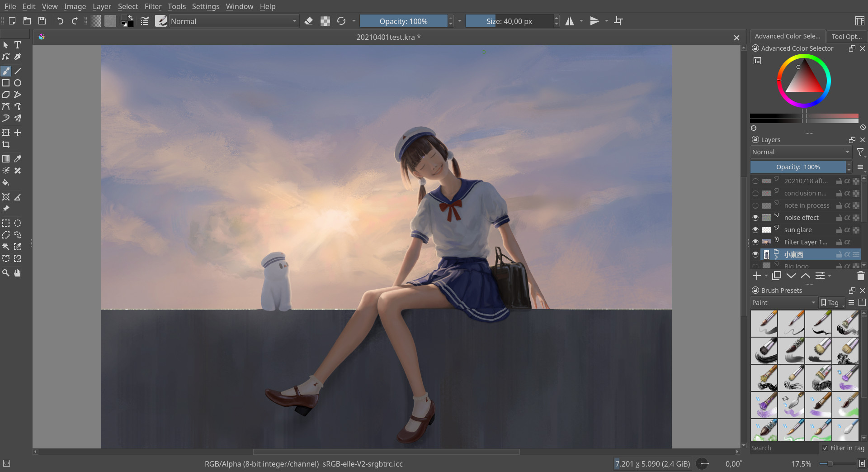868x472 pixels.
Task: Open the Paint brush preset category dropdown
Action: click(x=783, y=302)
